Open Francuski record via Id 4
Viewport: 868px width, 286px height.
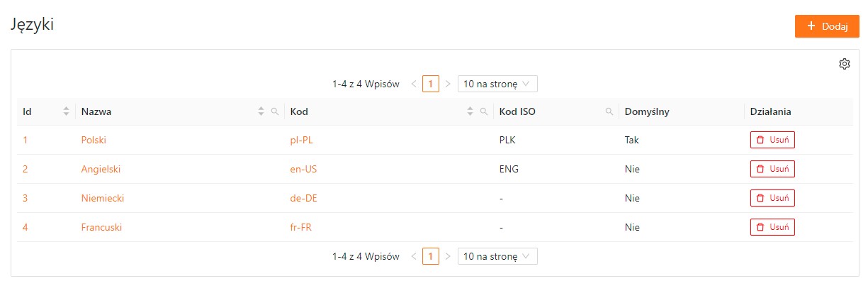click(26, 227)
